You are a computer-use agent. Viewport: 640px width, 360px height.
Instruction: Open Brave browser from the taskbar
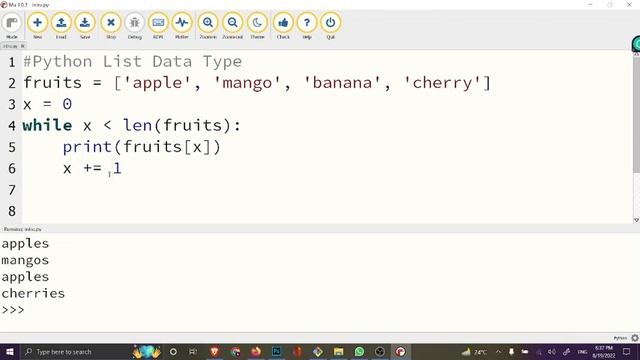(x=214, y=352)
